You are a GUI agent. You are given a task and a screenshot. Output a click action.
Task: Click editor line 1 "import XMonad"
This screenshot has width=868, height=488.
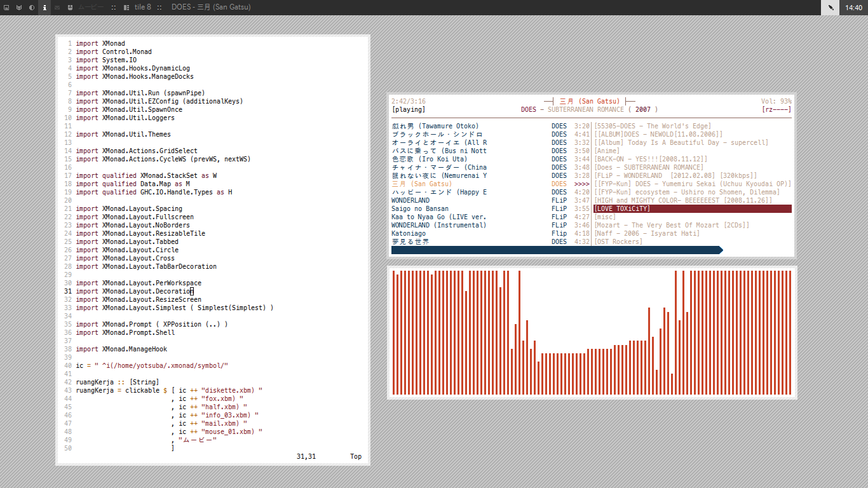click(100, 43)
